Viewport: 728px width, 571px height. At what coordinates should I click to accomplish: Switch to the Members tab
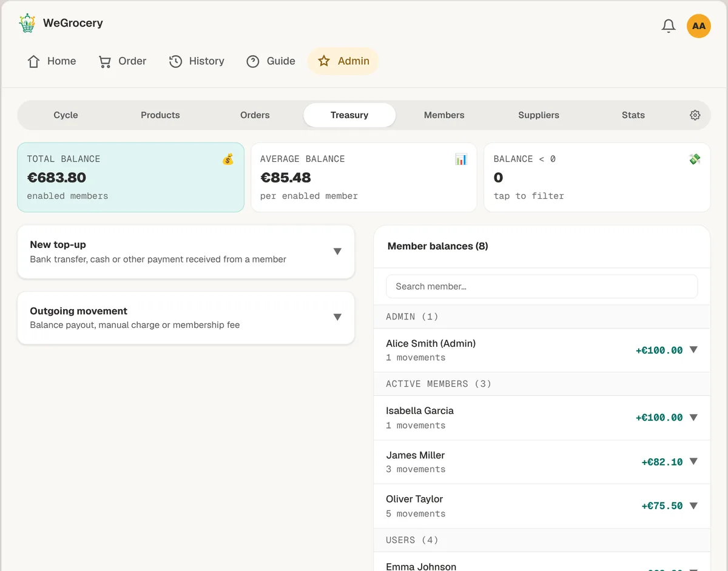444,115
